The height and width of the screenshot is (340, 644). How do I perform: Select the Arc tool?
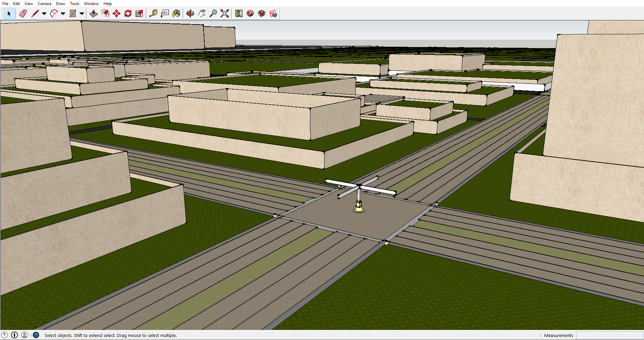[x=54, y=14]
